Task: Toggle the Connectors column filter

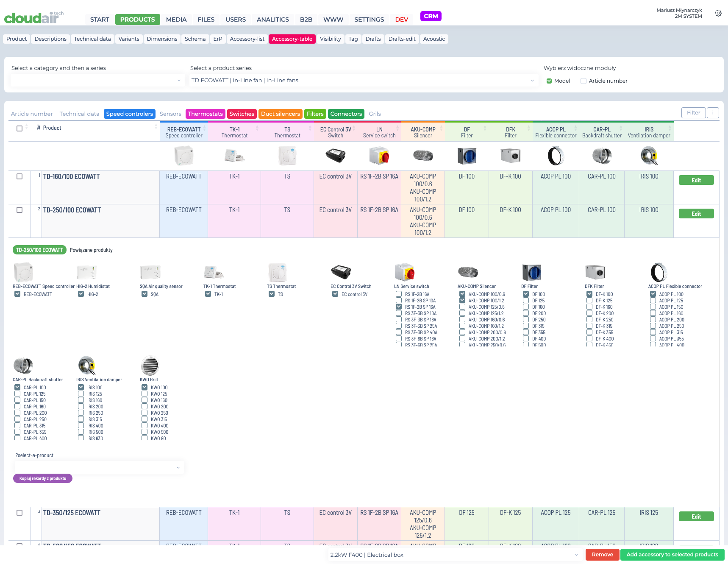Action: [346, 114]
